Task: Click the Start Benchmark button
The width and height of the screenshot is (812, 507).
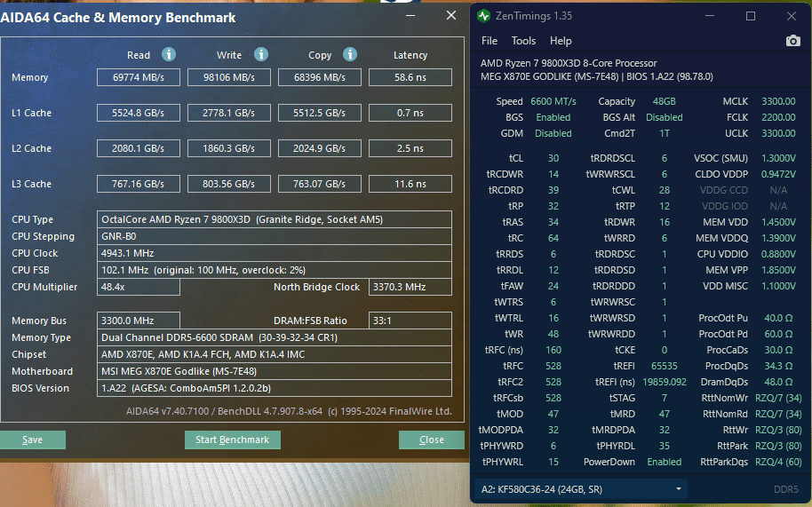Action: [x=233, y=440]
